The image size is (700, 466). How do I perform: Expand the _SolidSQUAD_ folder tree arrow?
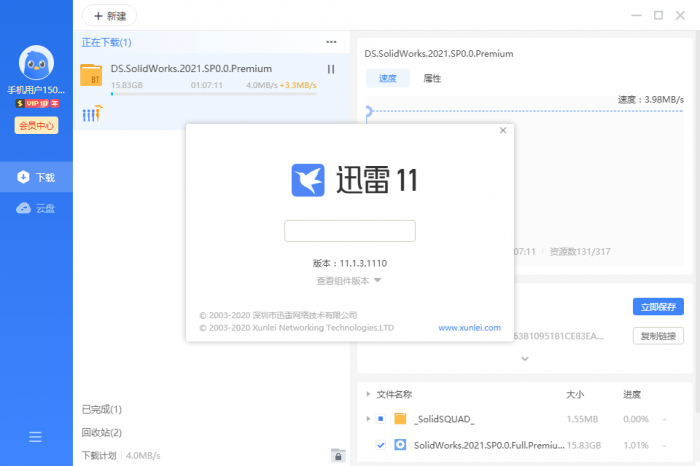367,419
